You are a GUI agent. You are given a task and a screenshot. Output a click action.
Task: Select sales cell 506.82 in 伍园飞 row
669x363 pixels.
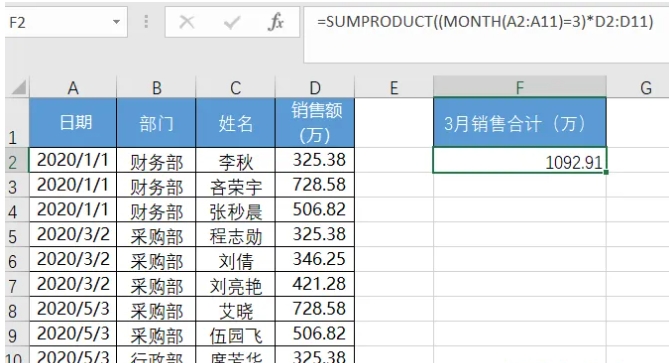[x=315, y=334]
